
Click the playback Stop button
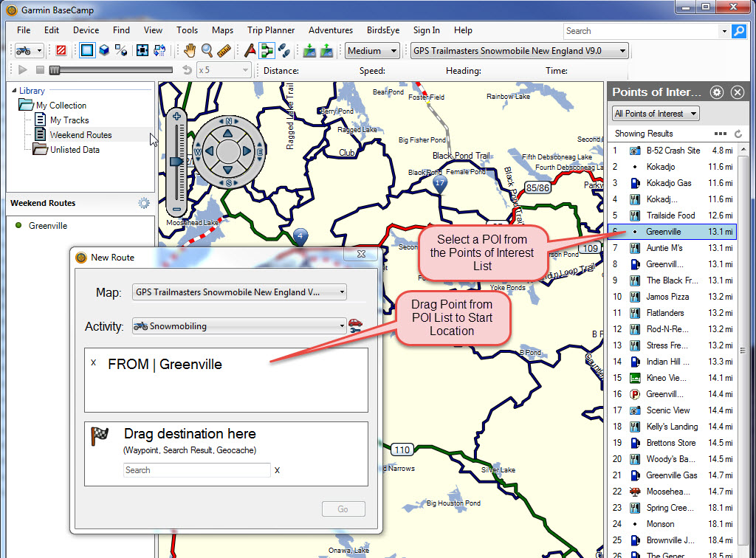(40, 70)
